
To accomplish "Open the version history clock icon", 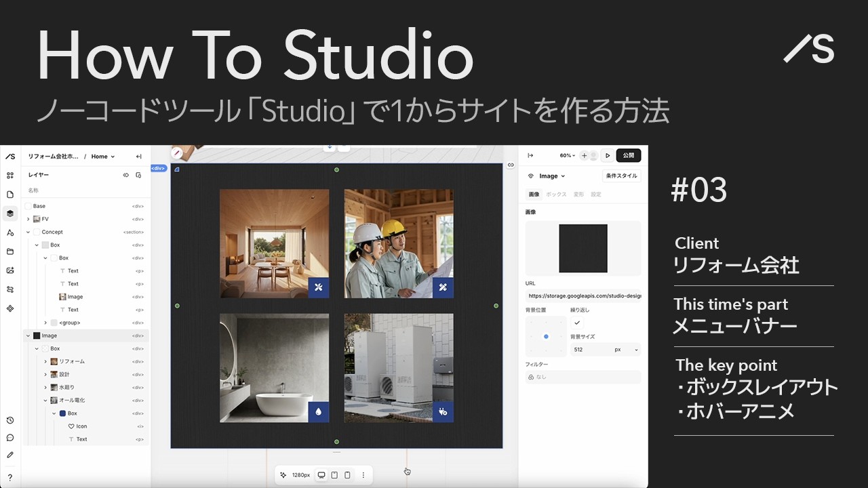I will (x=10, y=421).
